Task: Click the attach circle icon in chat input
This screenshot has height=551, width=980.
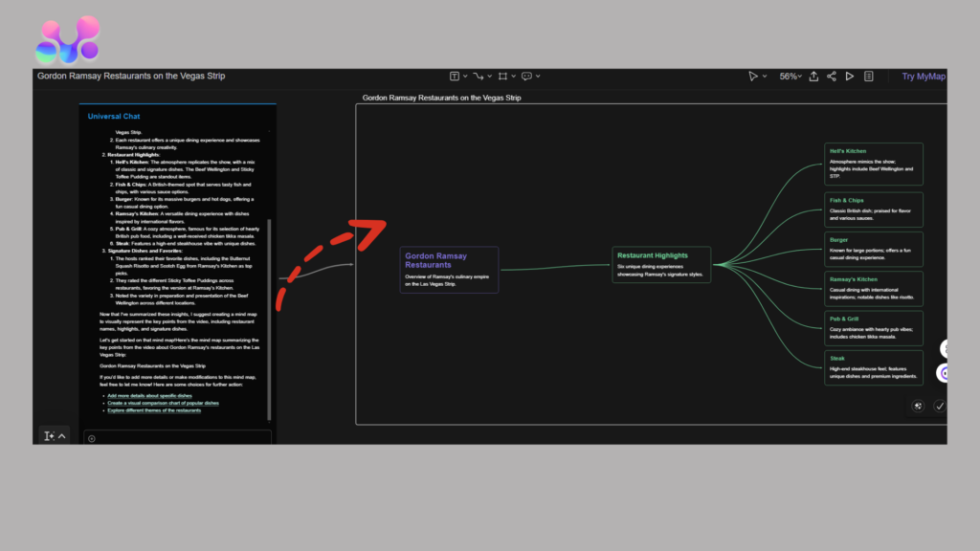Action: (92, 438)
